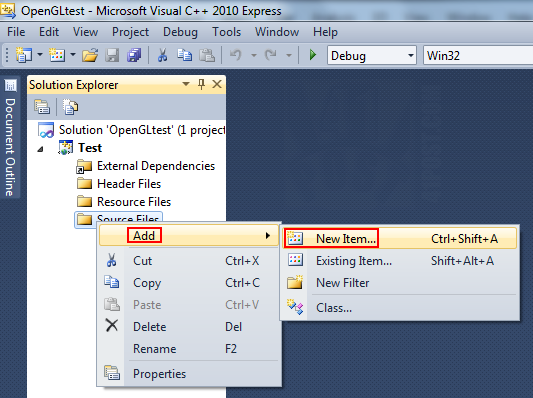The image size is (533, 398).
Task: Open the View menu
Action: point(85,32)
